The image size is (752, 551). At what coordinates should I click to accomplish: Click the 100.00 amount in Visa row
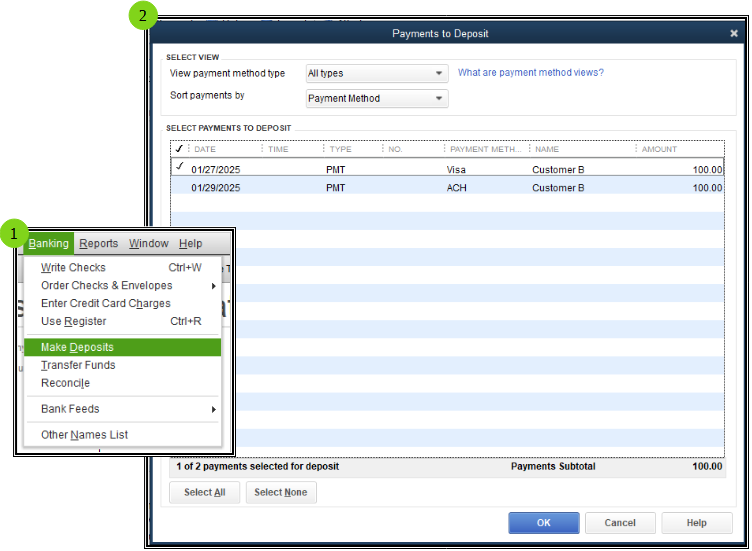[707, 170]
